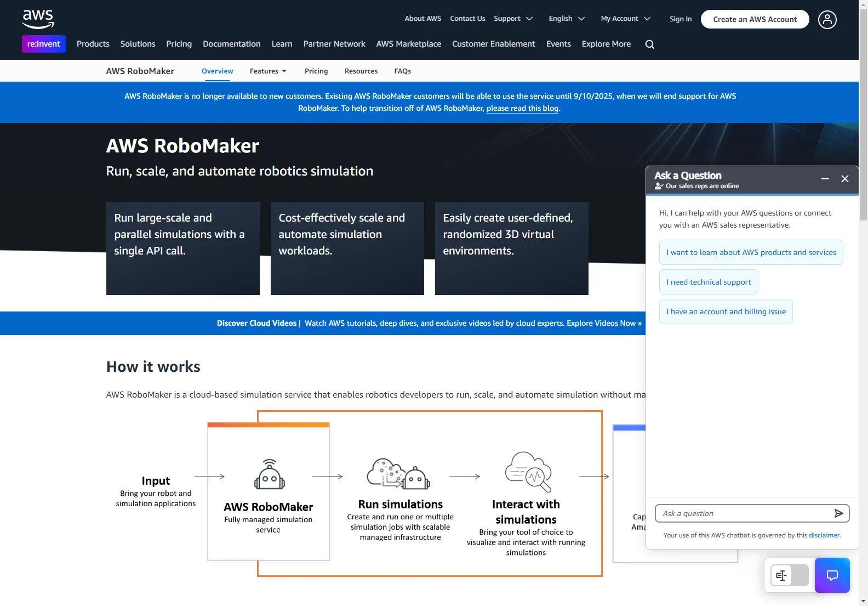
Task: Click the Run simulations cloud robot icon
Action: (398, 473)
